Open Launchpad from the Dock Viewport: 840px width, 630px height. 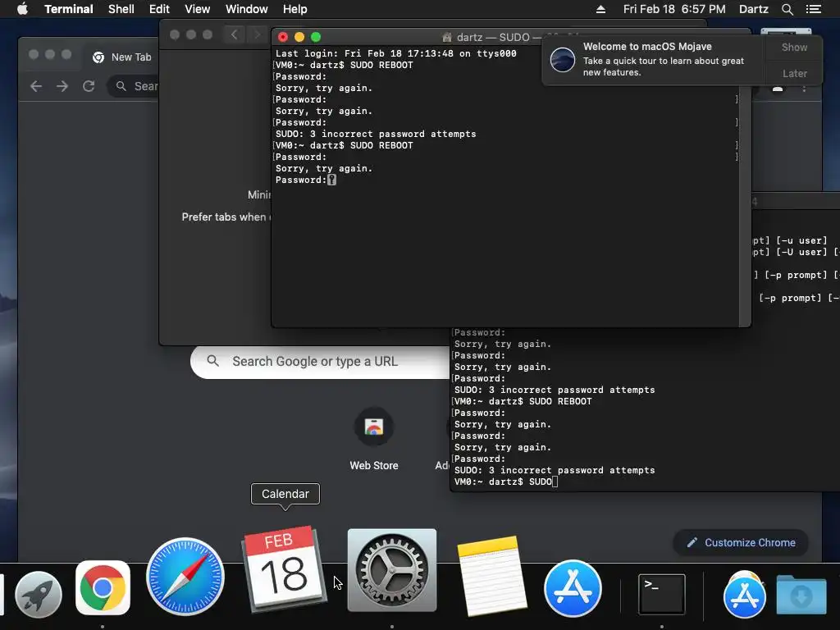pos(38,594)
